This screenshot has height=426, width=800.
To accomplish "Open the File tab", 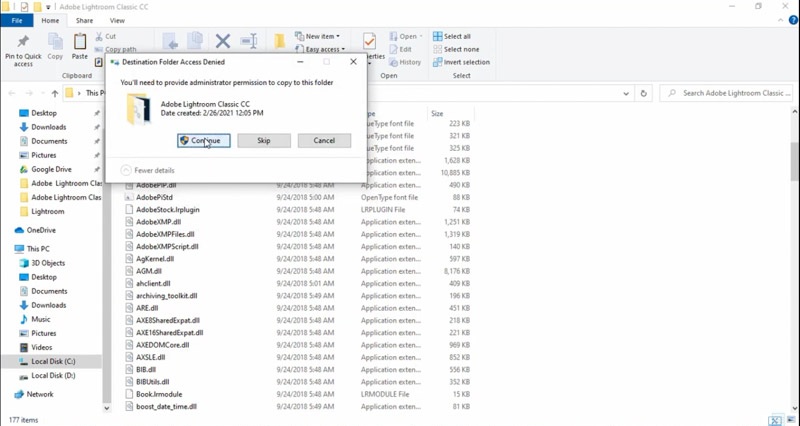I will [17, 20].
